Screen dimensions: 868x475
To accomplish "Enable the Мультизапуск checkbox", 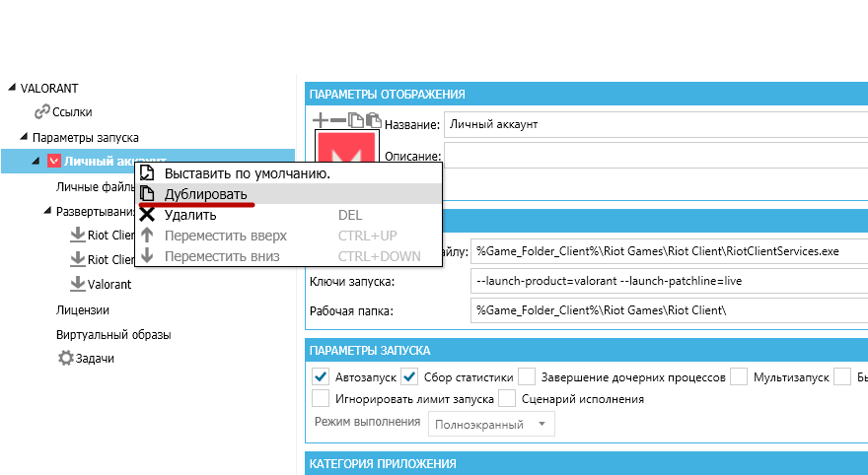I will pyautogui.click(x=739, y=376).
